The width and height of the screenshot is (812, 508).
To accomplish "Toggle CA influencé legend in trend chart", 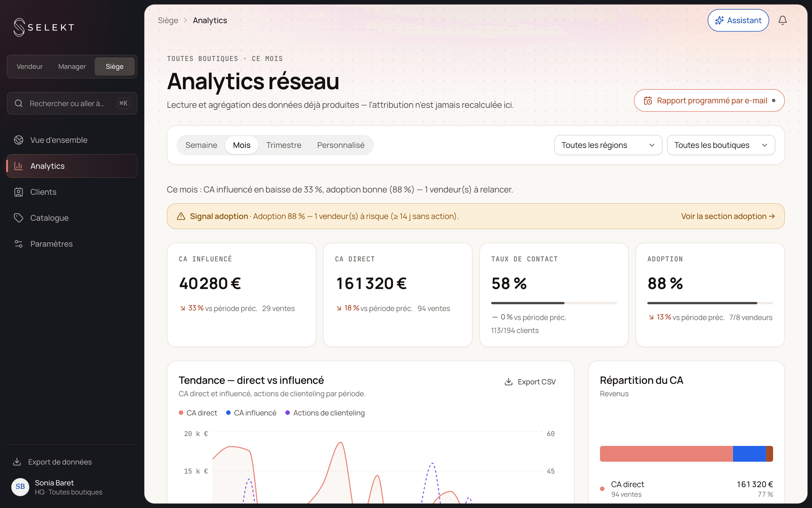I will click(251, 413).
